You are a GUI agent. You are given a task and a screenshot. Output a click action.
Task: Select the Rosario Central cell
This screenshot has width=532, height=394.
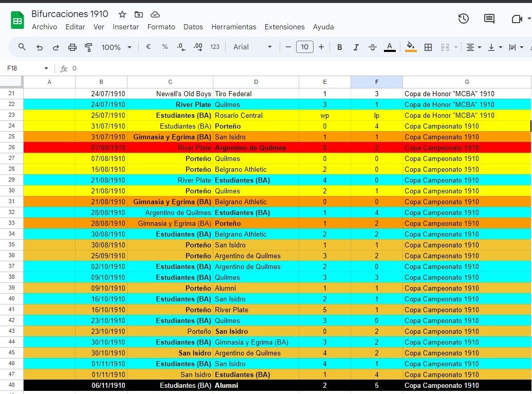(x=256, y=116)
